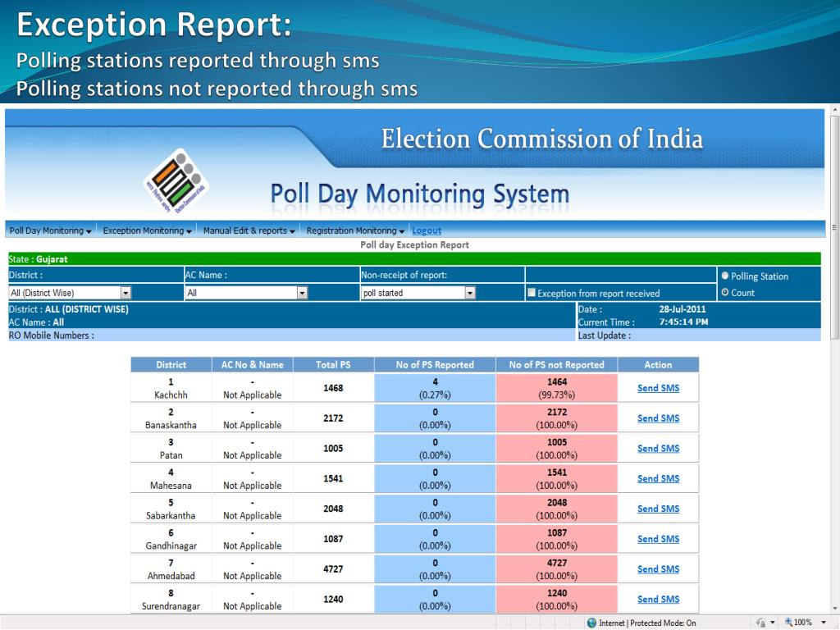The height and width of the screenshot is (630, 840).
Task: Select the Count radio button
Action: click(x=725, y=292)
